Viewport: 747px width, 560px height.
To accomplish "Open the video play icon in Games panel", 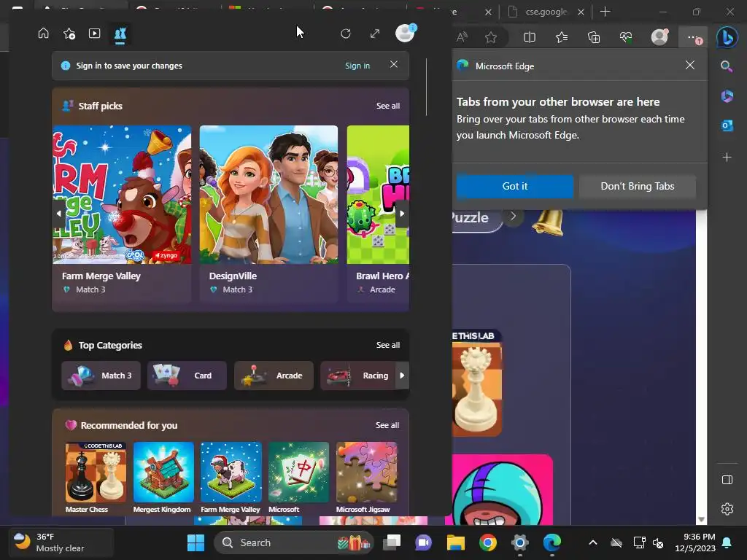I will (x=94, y=33).
